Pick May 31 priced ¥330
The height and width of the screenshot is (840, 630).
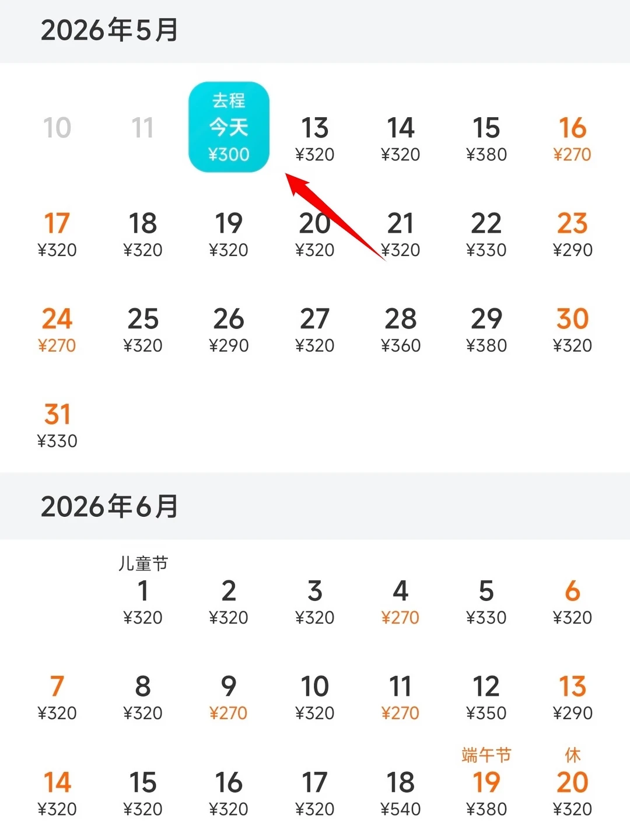[57, 426]
